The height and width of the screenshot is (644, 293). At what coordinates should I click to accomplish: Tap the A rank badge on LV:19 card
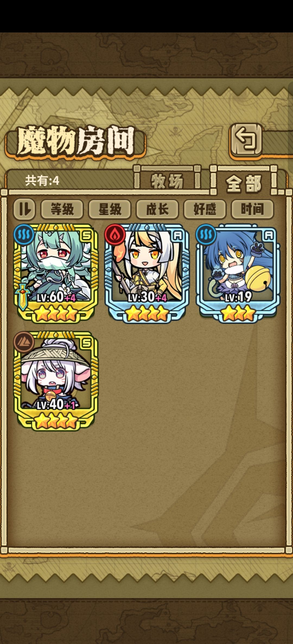click(269, 235)
